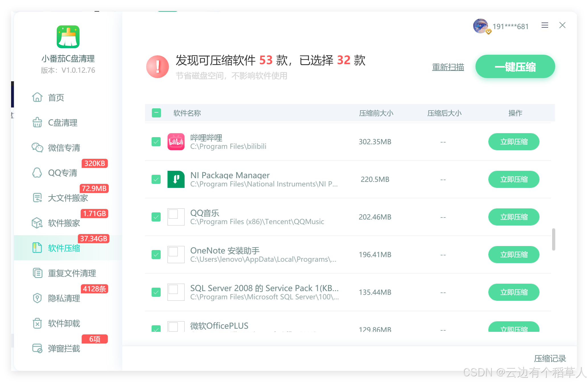The width and height of the screenshot is (588, 382).
Task: Click the software list vertical scrollbar thumb
Action: [x=553, y=239]
